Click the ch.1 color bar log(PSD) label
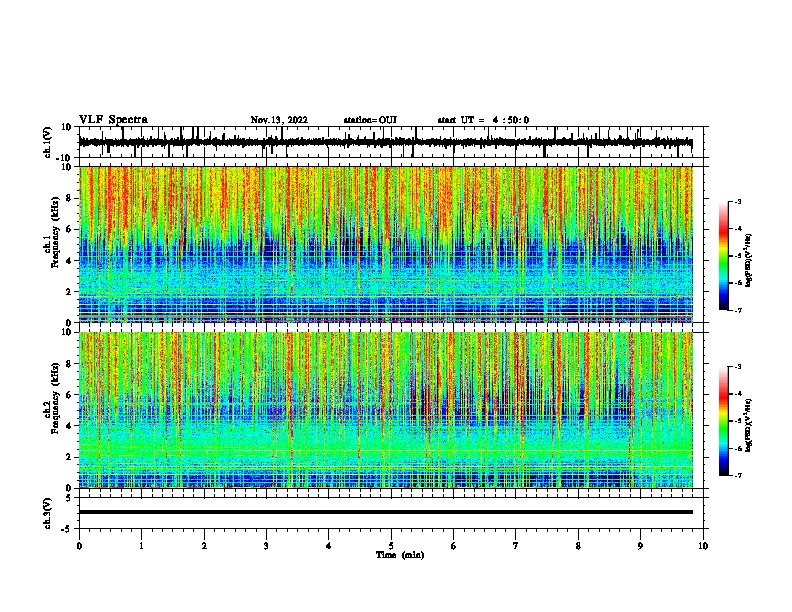 (x=749, y=260)
